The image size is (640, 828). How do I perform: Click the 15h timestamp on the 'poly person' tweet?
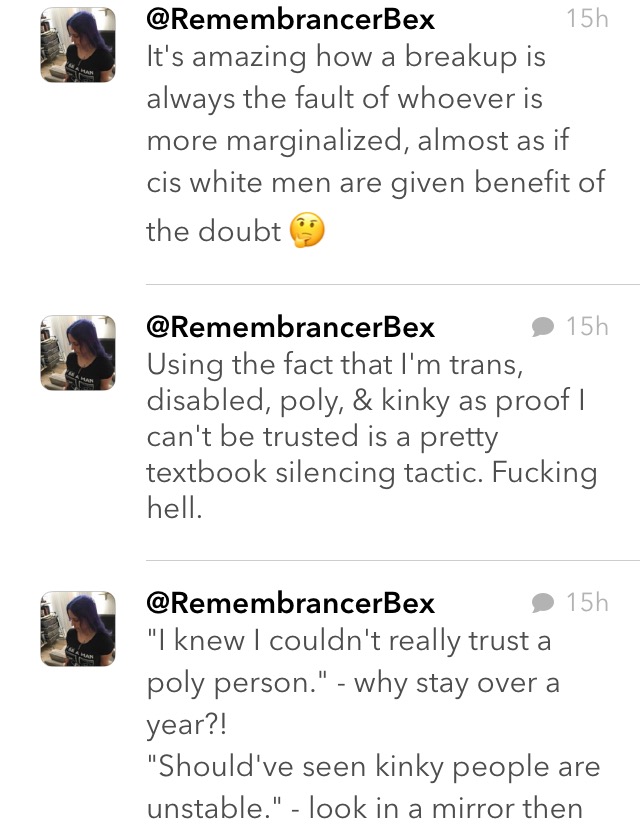[587, 603]
